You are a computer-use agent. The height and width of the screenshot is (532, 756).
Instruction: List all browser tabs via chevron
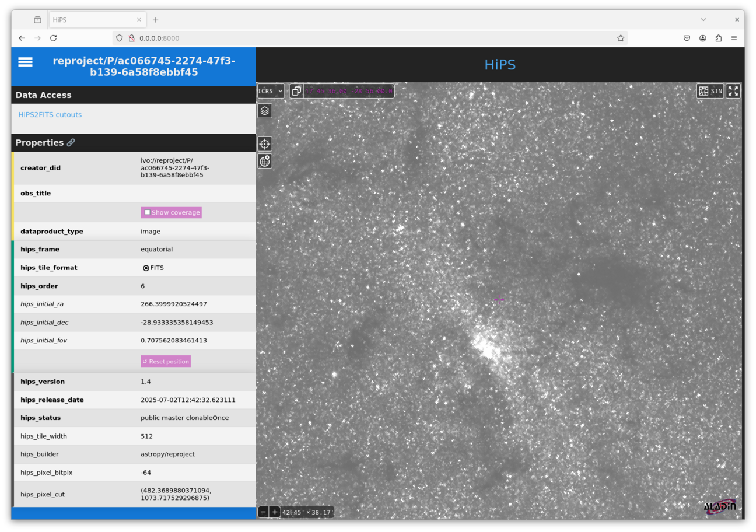point(703,20)
